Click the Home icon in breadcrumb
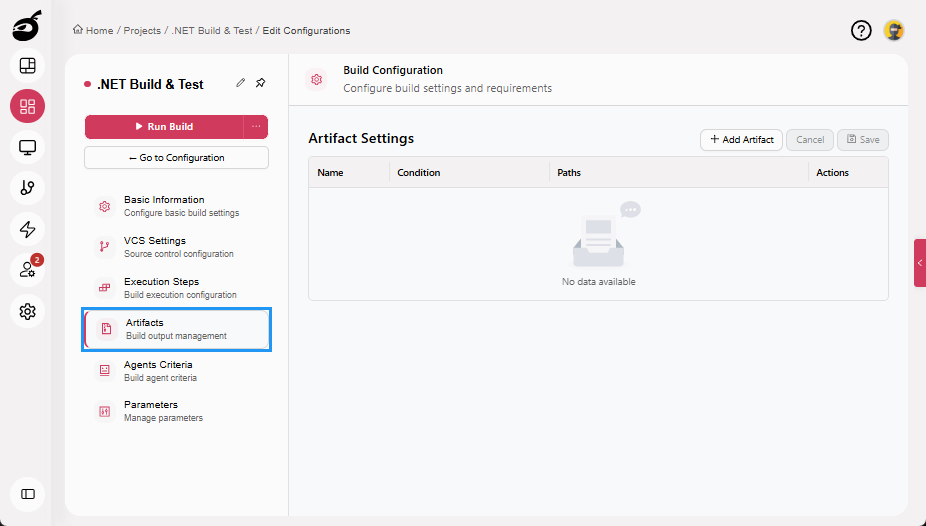The image size is (926, 526). [x=77, y=30]
